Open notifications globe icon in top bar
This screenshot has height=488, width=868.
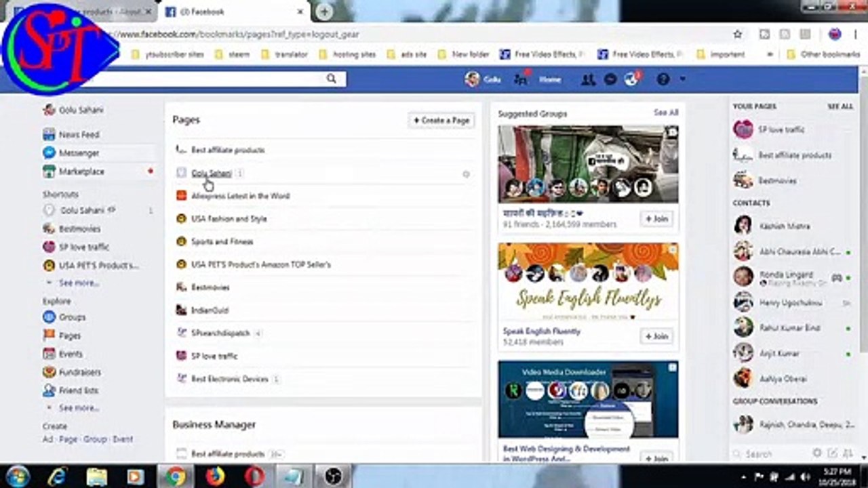(x=631, y=79)
